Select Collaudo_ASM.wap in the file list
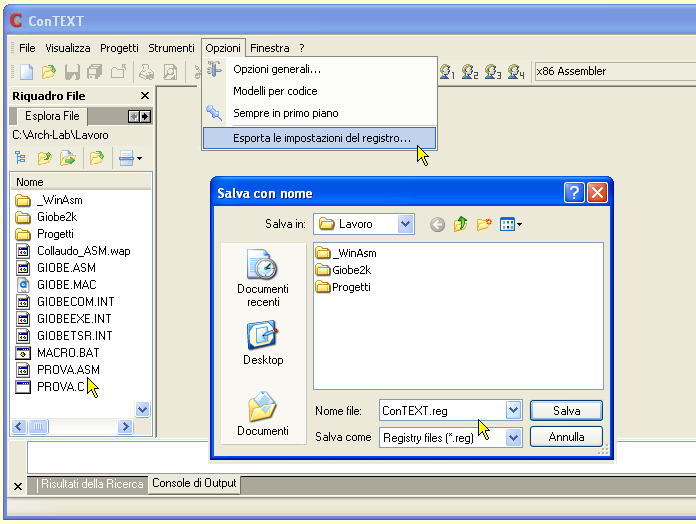Viewport: 696px width, 524px height. [x=73, y=251]
